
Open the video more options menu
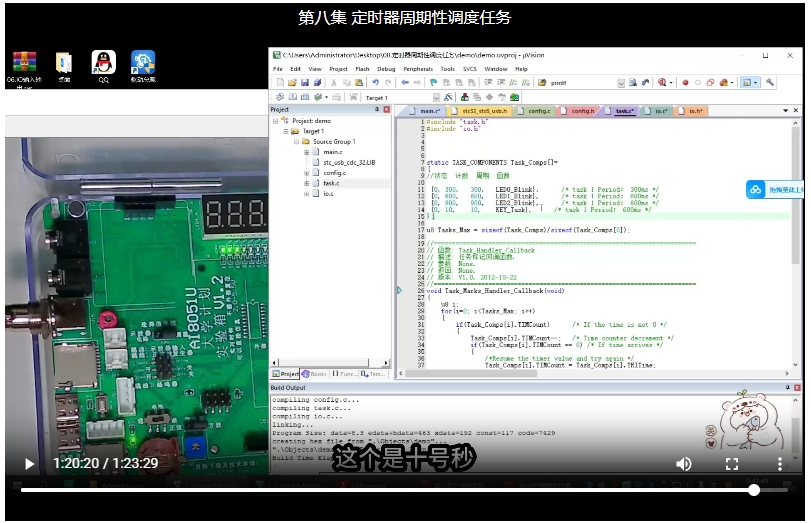point(779,464)
